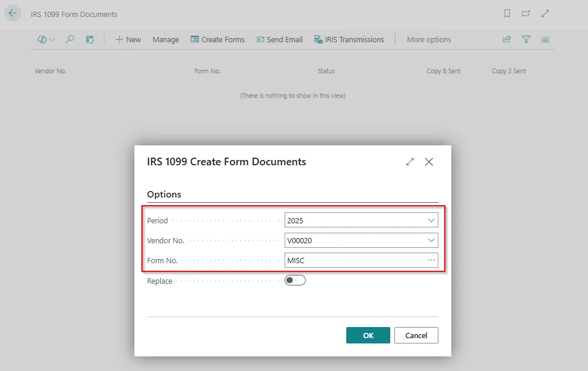This screenshot has width=588, height=371.
Task: Click the IRIS Transmissions action
Action: pos(349,39)
